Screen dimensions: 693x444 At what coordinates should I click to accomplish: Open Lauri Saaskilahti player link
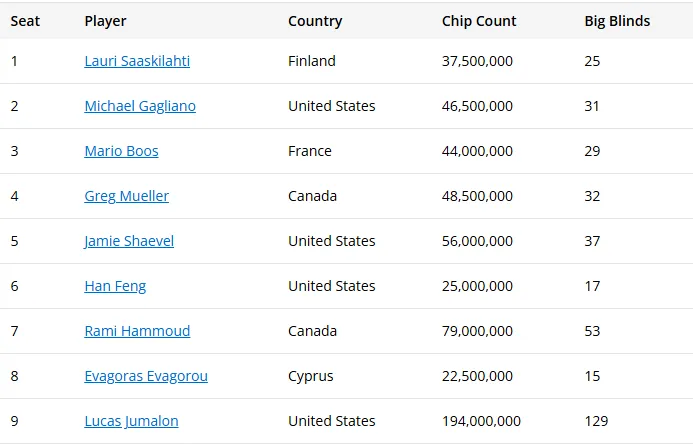[137, 61]
